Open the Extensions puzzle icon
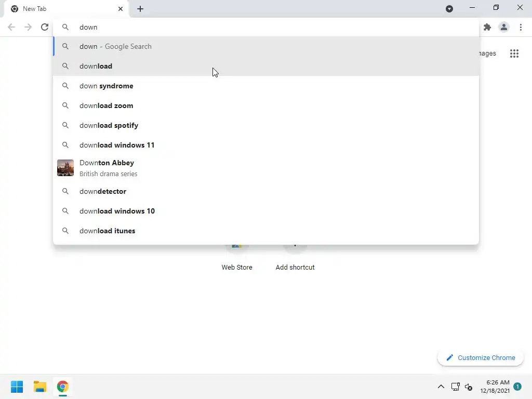 coord(487,27)
